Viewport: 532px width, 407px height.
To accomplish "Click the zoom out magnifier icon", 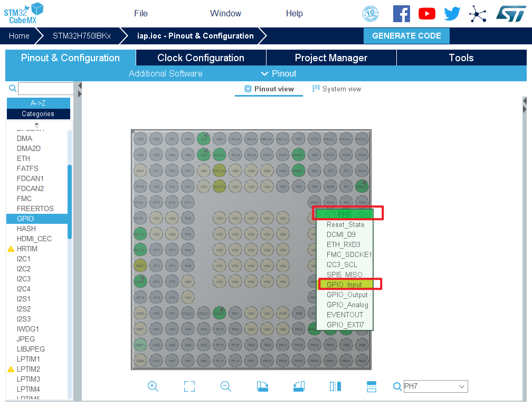I will point(226,386).
